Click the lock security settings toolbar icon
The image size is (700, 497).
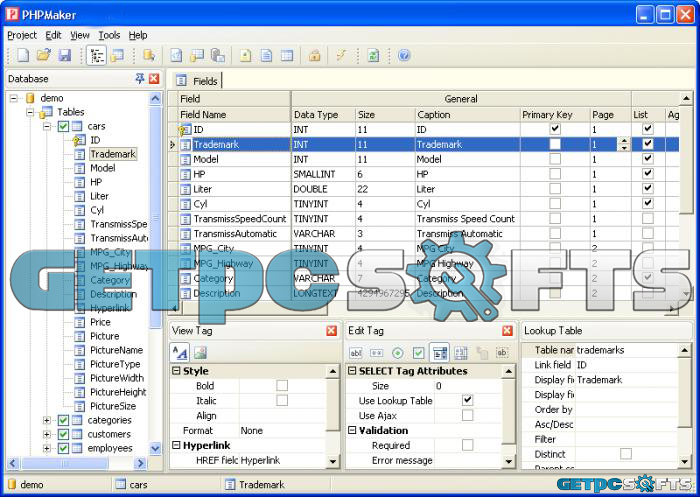click(x=315, y=55)
